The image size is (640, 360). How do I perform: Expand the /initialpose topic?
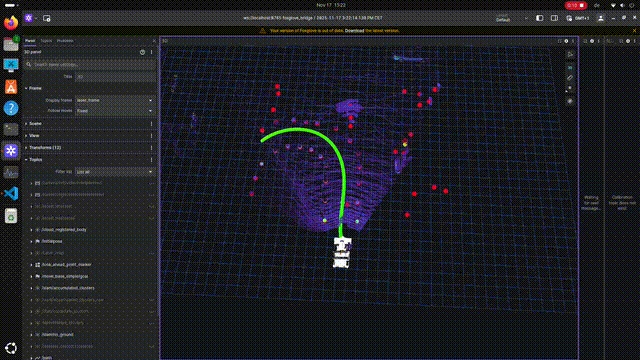pyautogui.click(x=31, y=241)
